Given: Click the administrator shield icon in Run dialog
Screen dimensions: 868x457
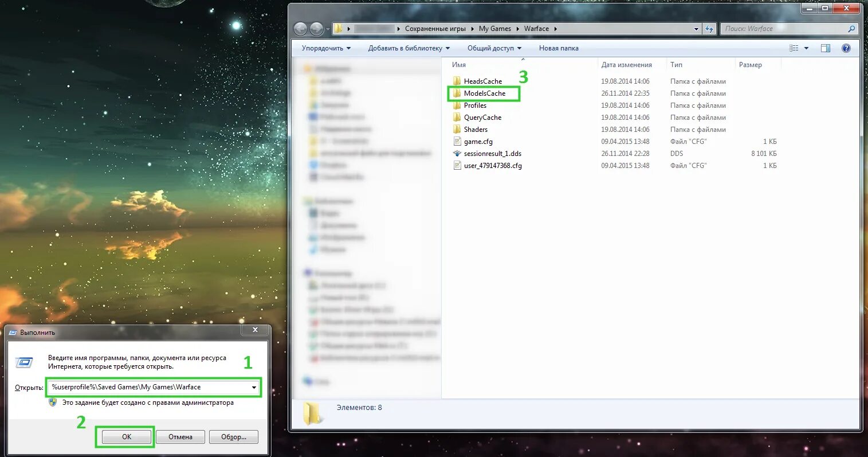Looking at the screenshot, I should 53,403.
